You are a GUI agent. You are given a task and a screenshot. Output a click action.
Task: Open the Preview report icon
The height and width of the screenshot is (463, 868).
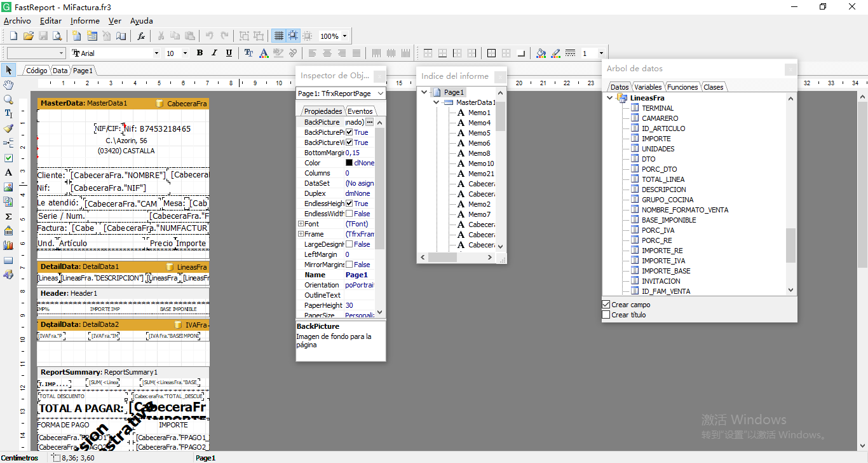point(57,36)
